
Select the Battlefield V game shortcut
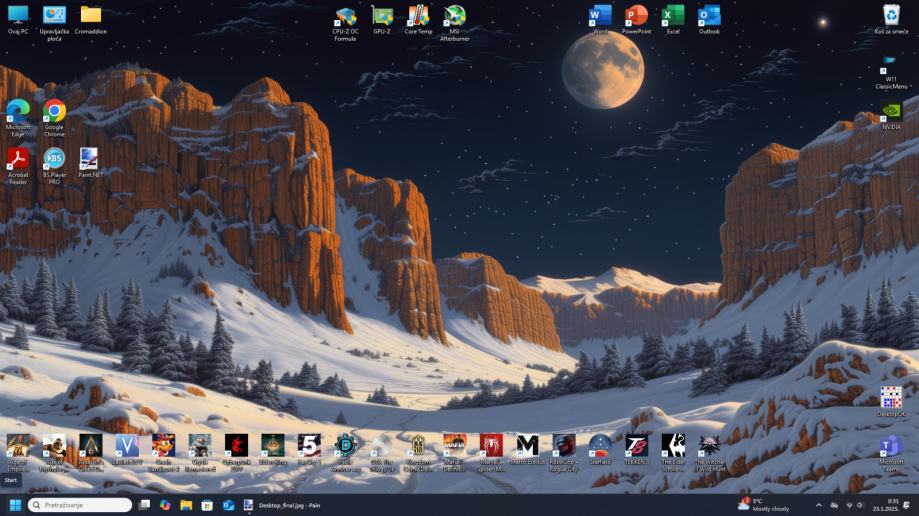click(x=127, y=449)
